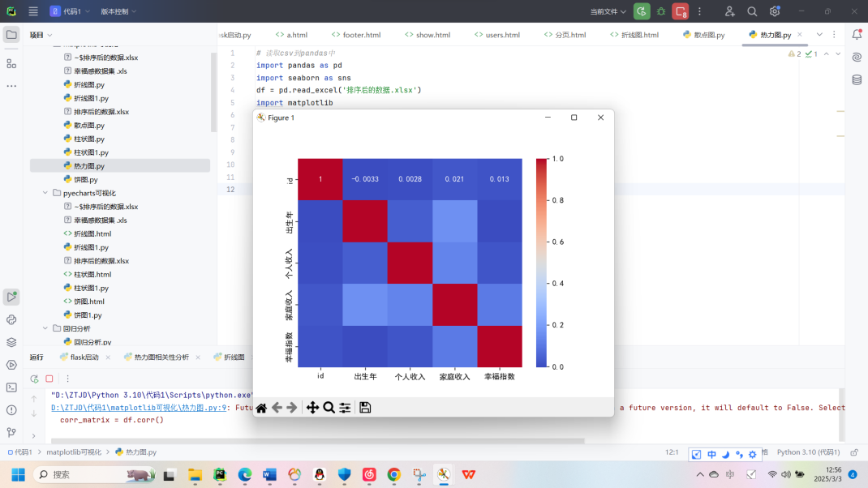Open the Python Console icon in left sidebar

pos(11,320)
